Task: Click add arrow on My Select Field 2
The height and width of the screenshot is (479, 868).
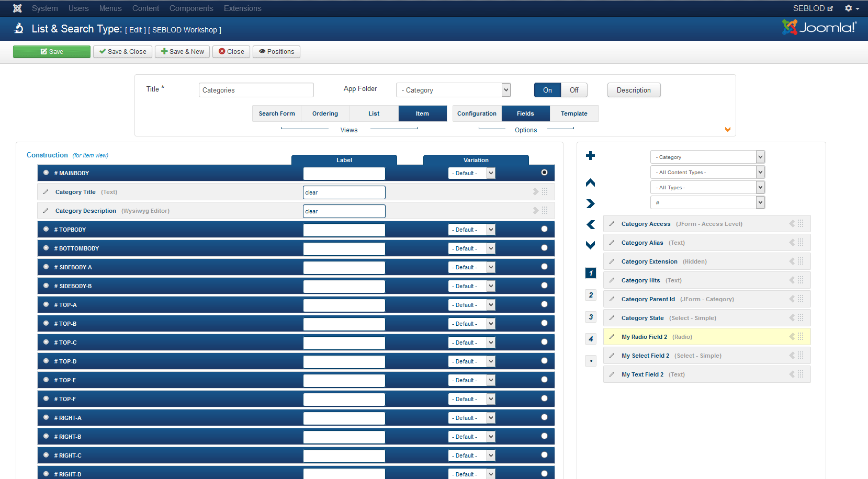Action: [792, 356]
